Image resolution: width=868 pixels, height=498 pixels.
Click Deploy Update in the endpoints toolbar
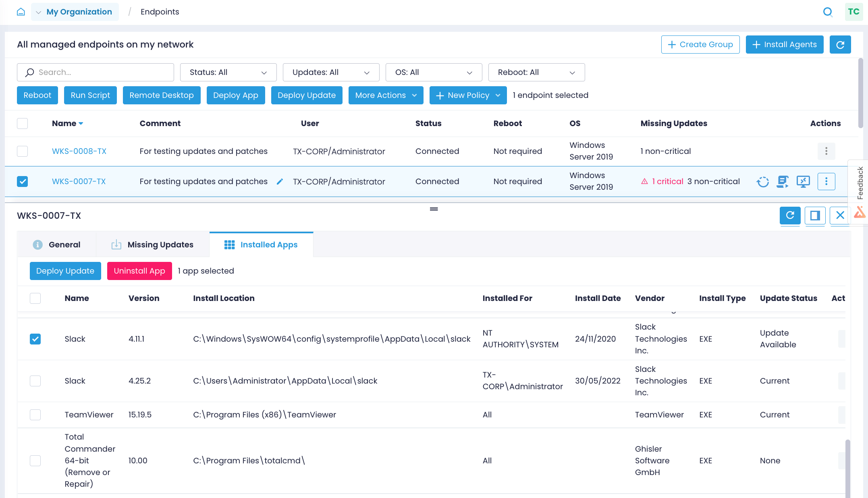click(x=307, y=95)
